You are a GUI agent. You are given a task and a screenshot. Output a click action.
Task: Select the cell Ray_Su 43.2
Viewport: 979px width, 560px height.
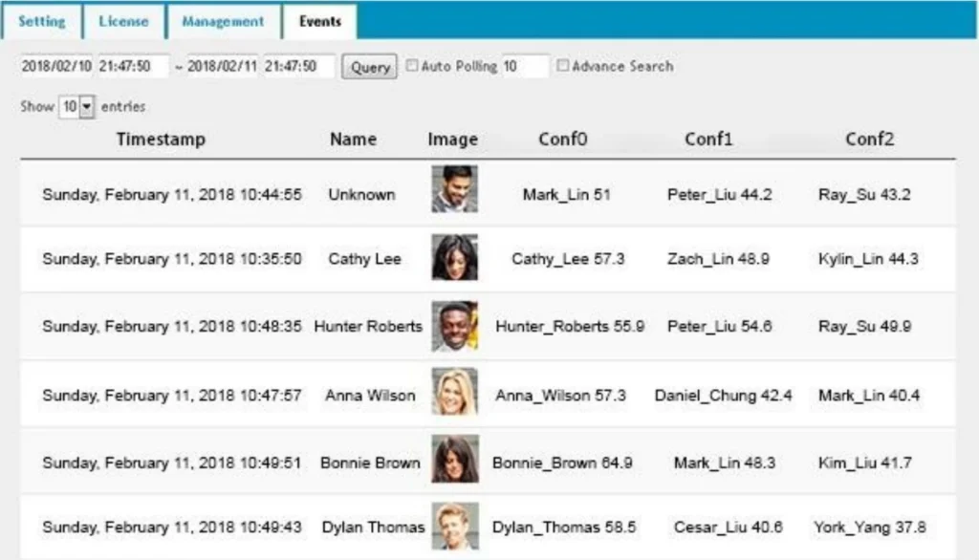864,195
